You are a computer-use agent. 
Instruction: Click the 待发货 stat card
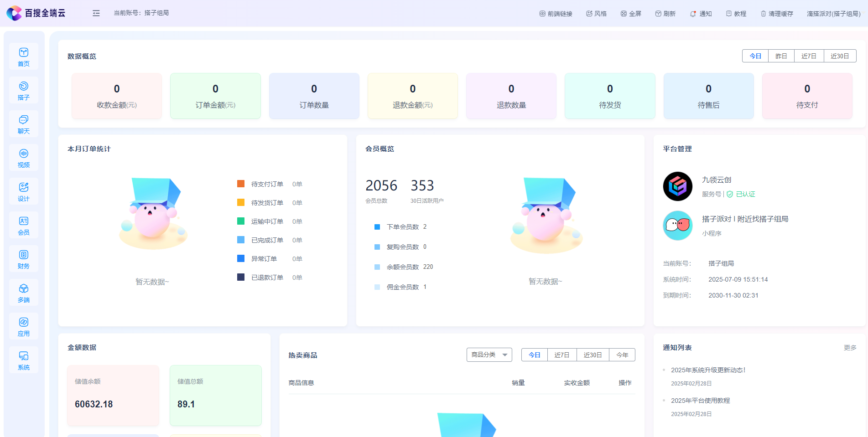(610, 96)
